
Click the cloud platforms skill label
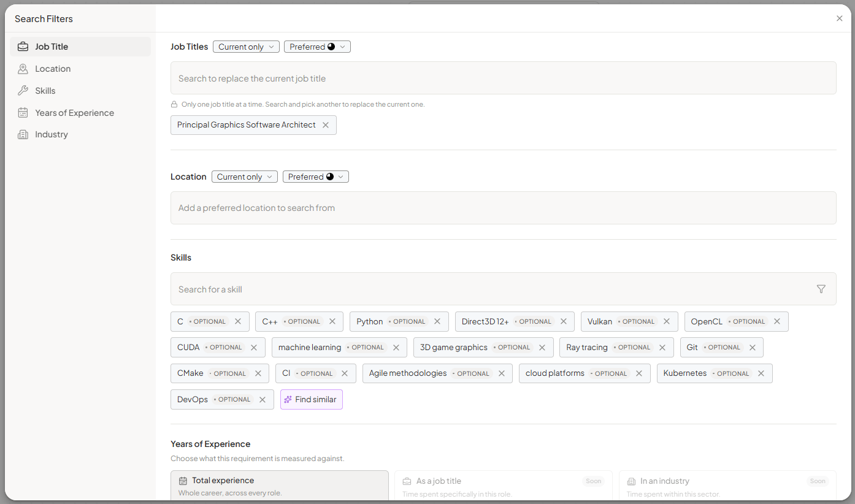tap(555, 373)
